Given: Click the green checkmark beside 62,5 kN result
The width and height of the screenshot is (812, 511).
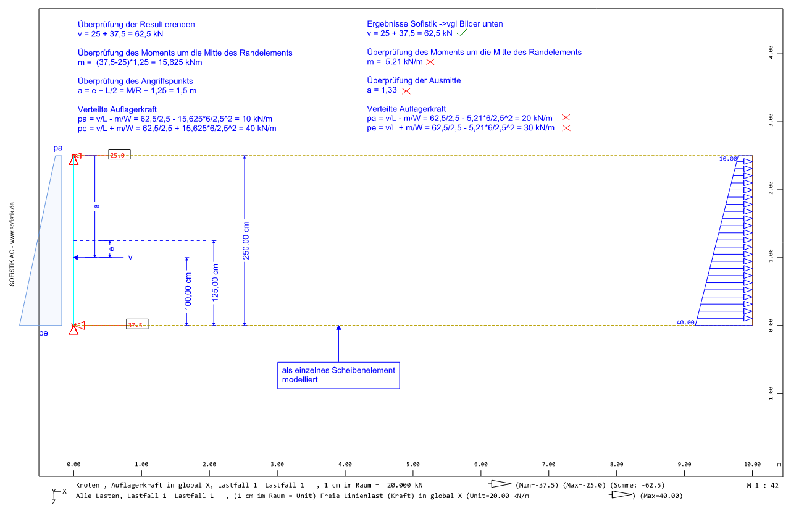Looking at the screenshot, I should click(463, 33).
